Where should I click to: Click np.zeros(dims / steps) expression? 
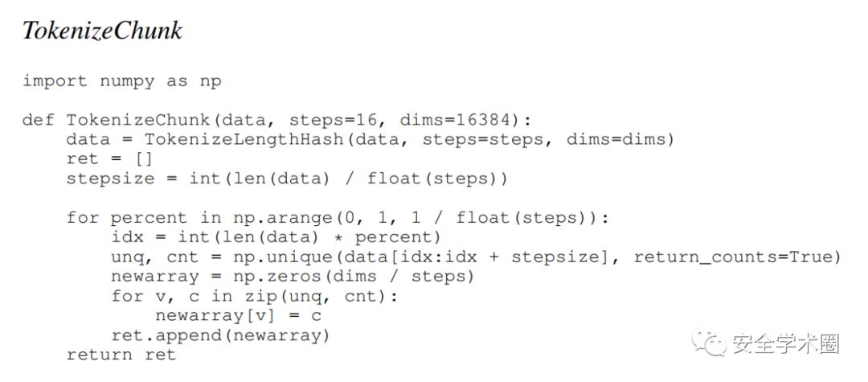[x=354, y=277]
